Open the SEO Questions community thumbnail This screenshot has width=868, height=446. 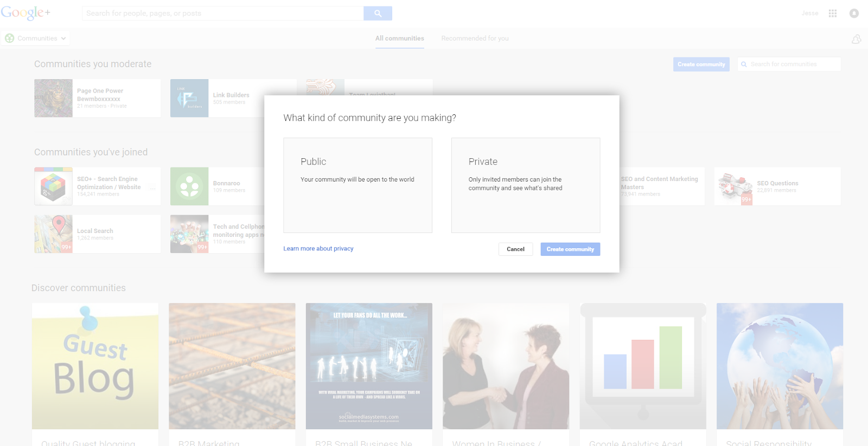(x=733, y=186)
